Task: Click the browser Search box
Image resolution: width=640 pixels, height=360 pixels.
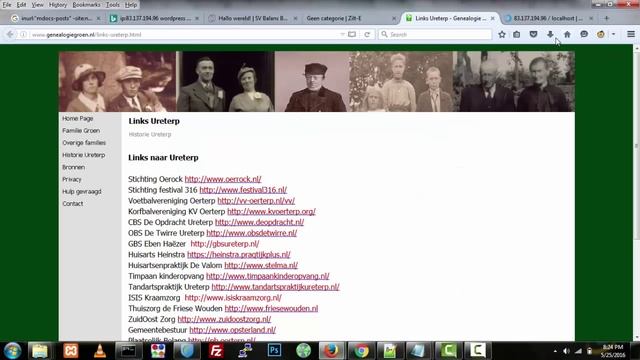Action: (436, 35)
